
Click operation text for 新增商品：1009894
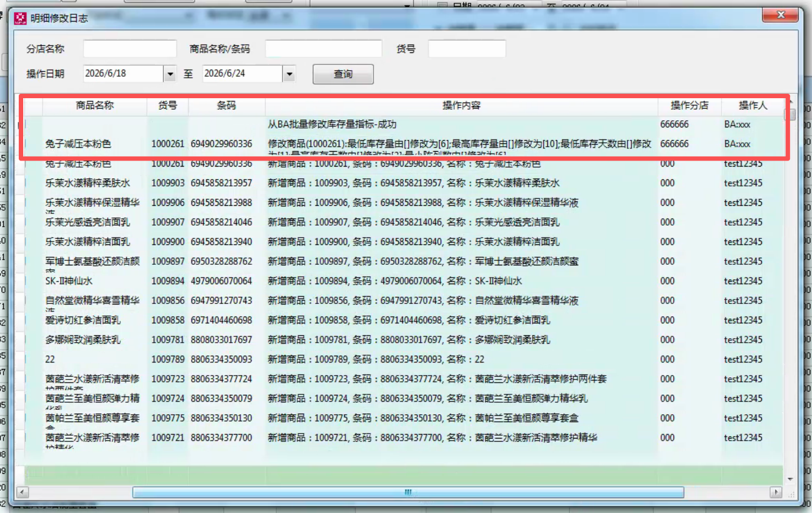[395, 281]
